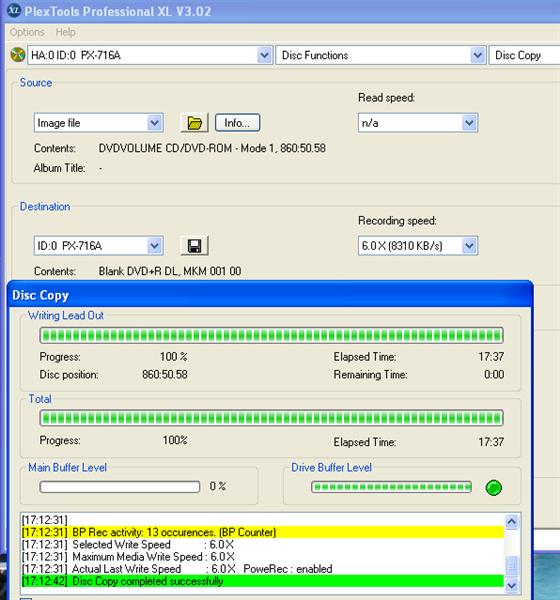Click the Disc Copy dialog title bar

click(x=270, y=295)
